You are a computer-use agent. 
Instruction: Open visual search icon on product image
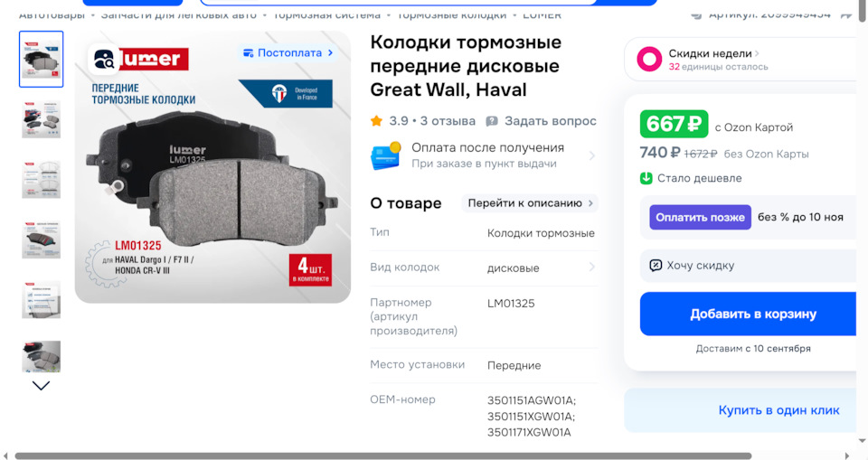(x=103, y=59)
